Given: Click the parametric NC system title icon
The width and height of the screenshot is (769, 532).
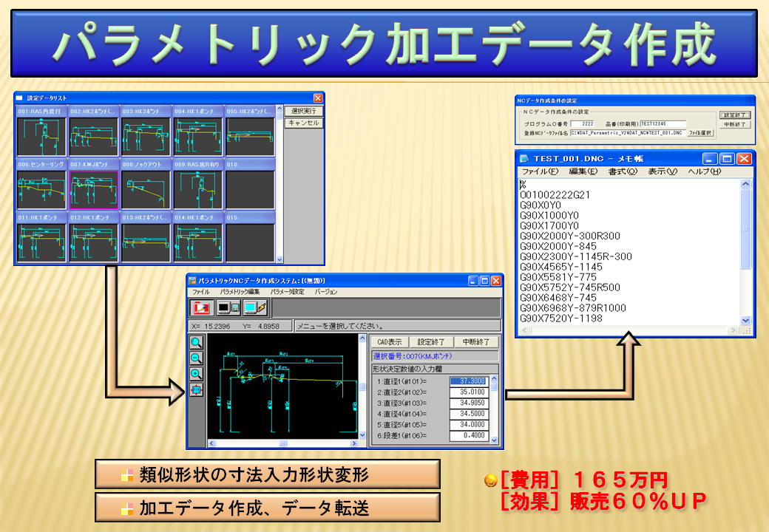Looking at the screenshot, I should 192,281.
